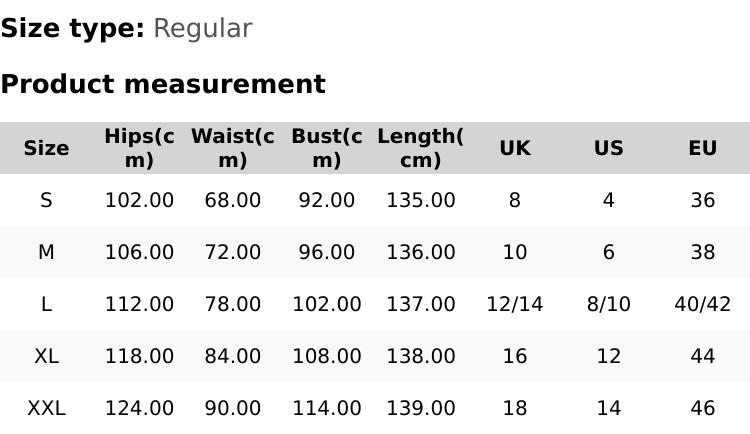
Task: Select the M size row label
Action: tap(46, 252)
